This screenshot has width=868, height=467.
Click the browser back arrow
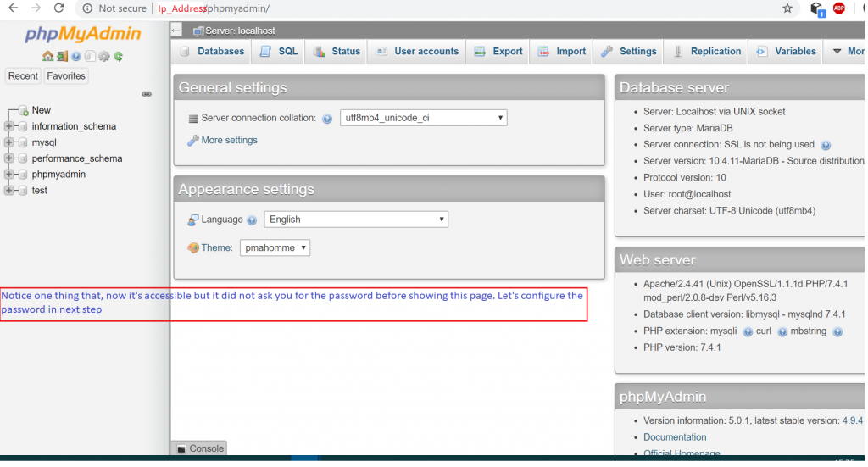pyautogui.click(x=14, y=8)
